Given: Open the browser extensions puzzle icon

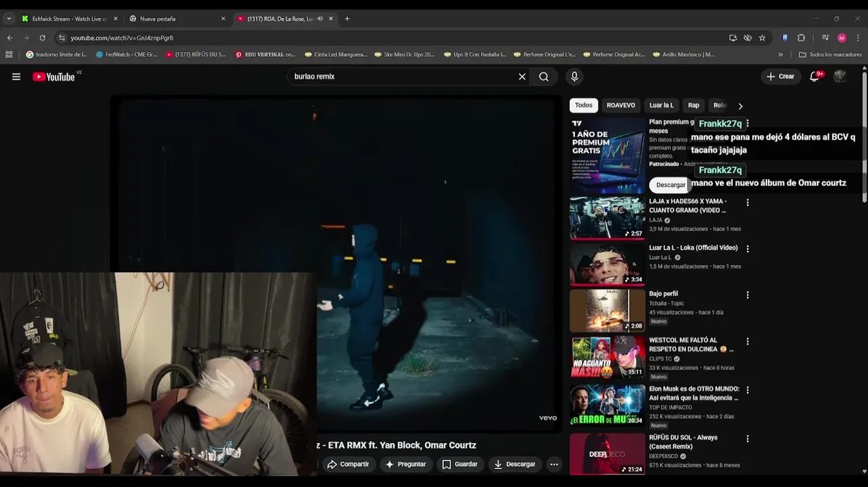Looking at the screenshot, I should tap(801, 38).
